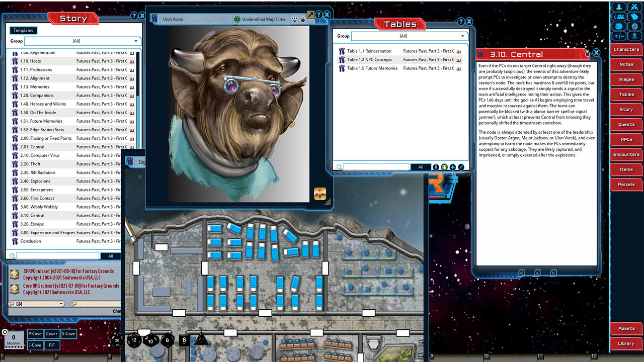
Task: Click the search magnifier in the Story panel
Action: 11,255
